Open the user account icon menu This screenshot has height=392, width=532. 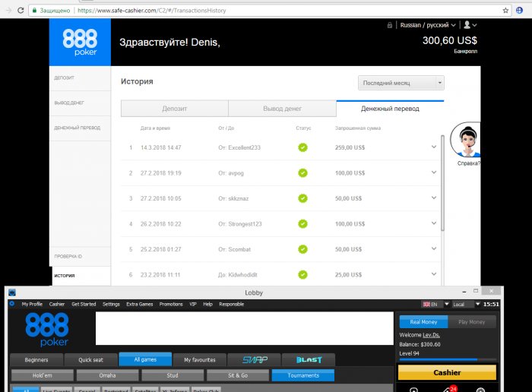(470, 25)
